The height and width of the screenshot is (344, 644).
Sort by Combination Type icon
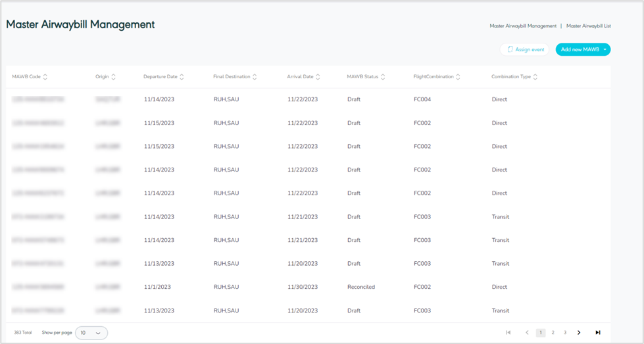coord(535,77)
